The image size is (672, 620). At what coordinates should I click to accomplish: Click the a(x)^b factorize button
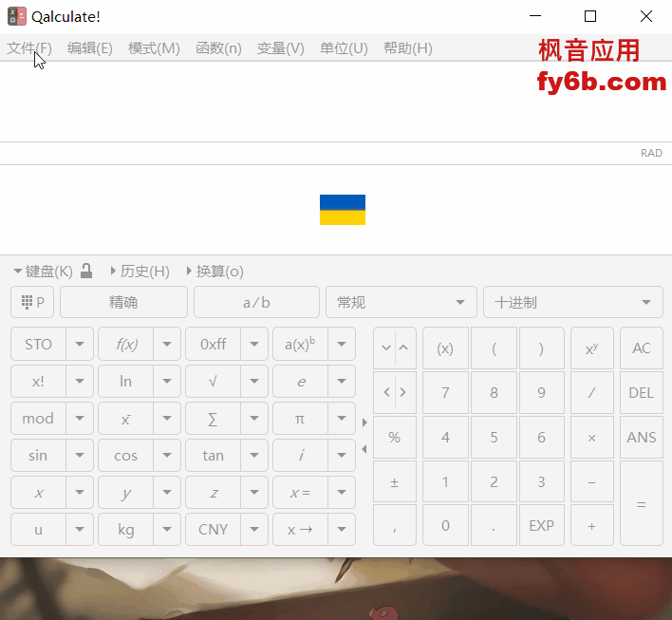point(301,344)
